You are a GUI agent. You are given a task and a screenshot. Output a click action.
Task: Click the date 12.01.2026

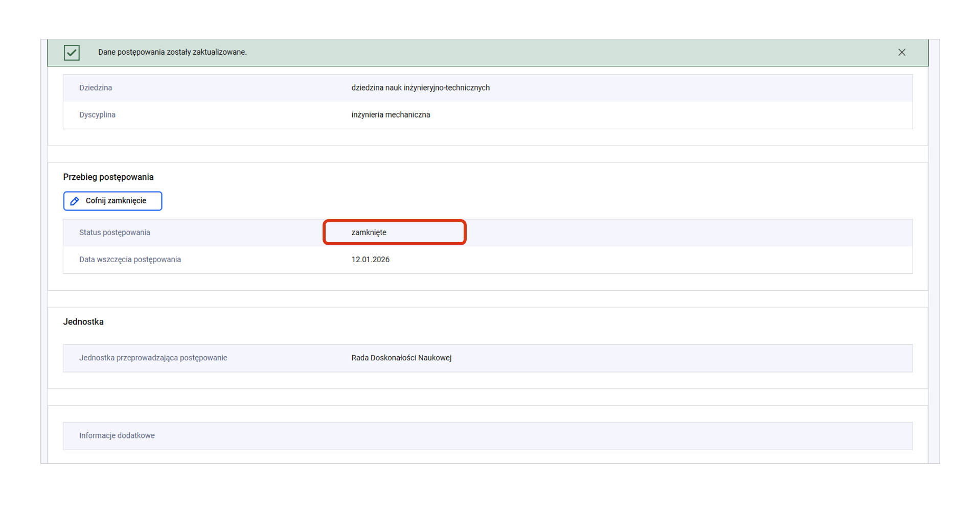pyautogui.click(x=370, y=260)
